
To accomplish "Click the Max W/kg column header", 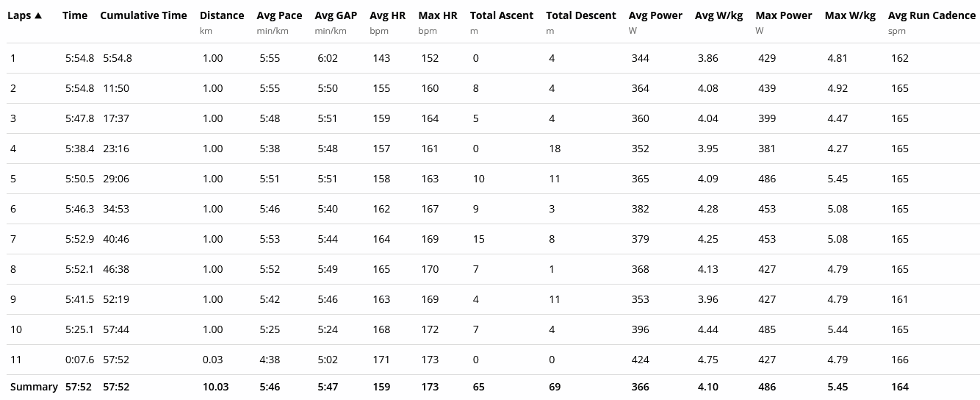I will coord(850,15).
